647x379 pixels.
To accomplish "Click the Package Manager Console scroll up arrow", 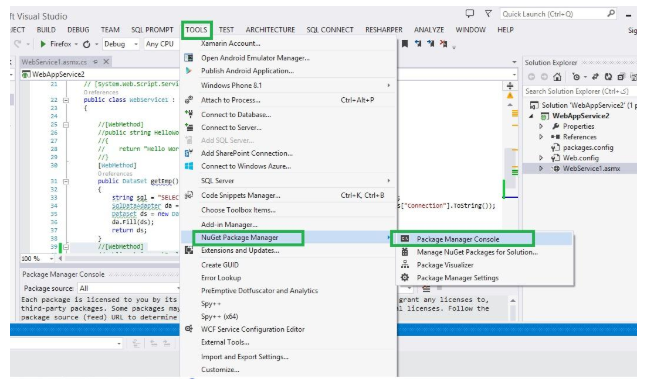I will [x=513, y=301].
